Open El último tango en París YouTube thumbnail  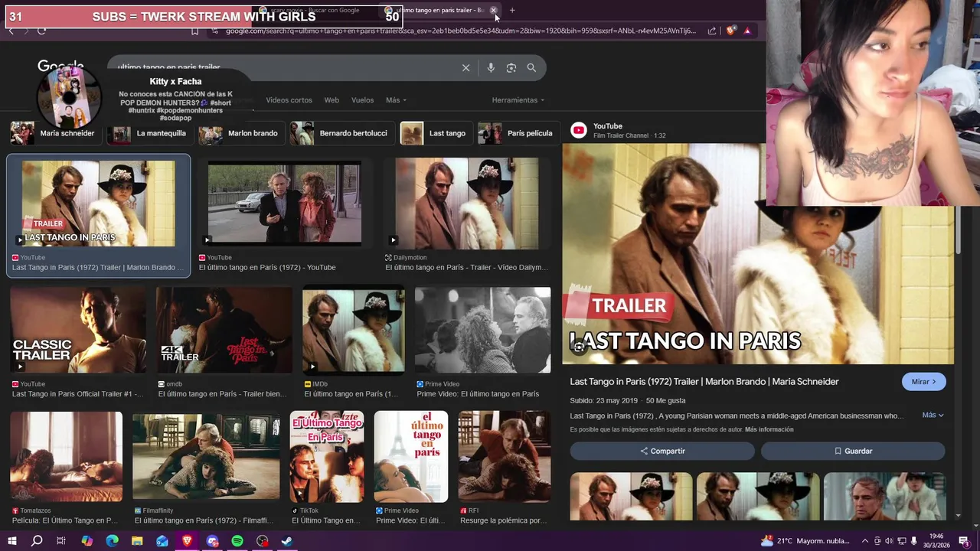(x=284, y=204)
